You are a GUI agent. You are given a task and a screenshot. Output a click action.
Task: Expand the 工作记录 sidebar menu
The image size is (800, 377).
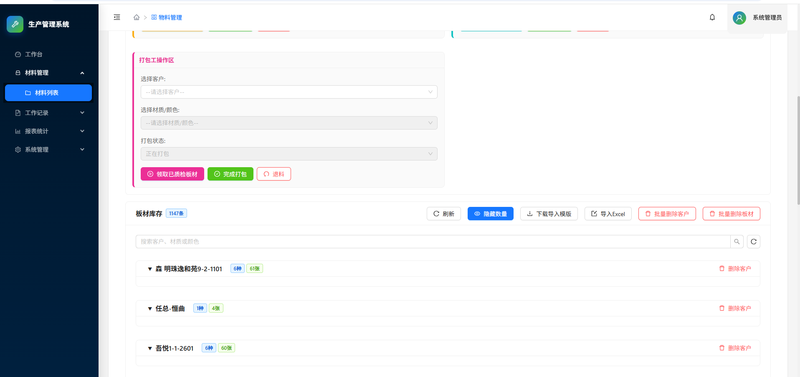point(49,113)
